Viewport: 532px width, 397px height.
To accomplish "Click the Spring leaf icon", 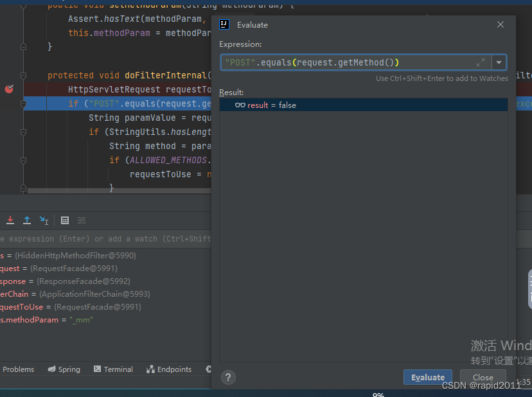I will (x=51, y=369).
